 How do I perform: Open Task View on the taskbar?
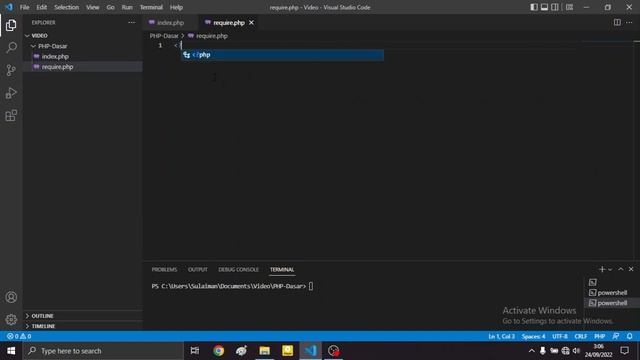195,351
